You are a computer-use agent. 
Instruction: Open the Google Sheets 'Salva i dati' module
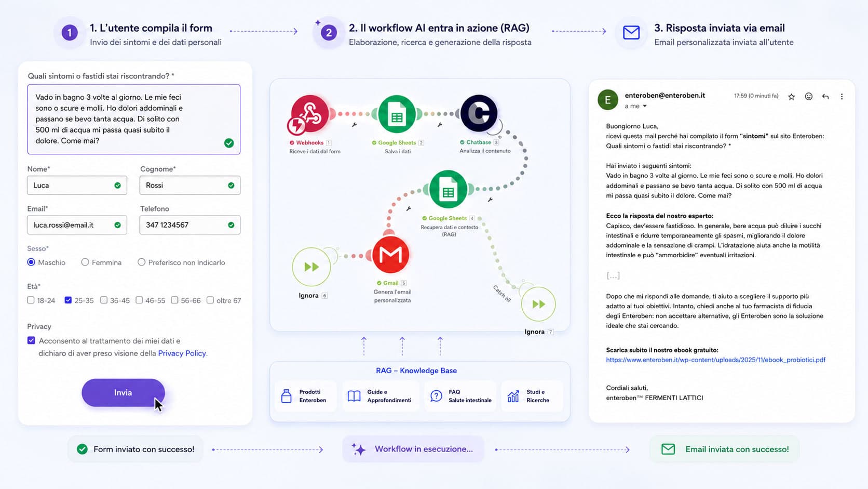397,114
